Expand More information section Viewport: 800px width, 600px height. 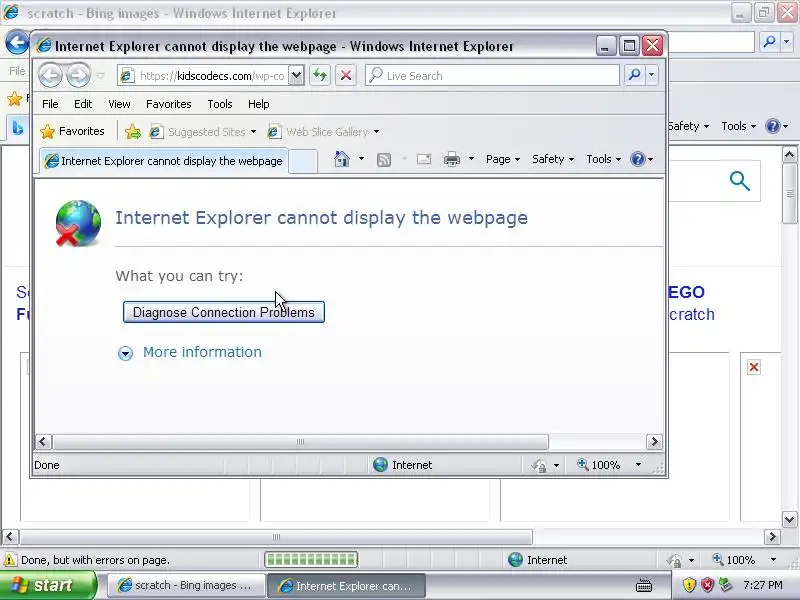click(x=126, y=353)
